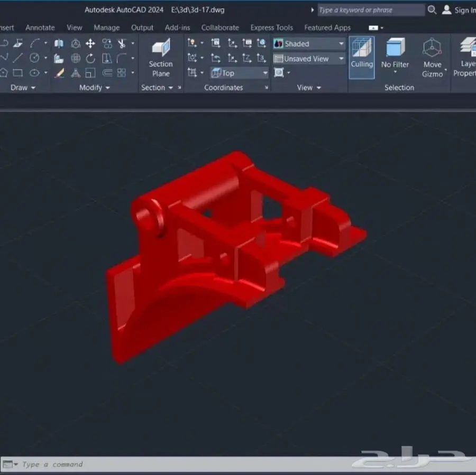Toggle the Culling option
The image size is (476, 475).
click(x=362, y=57)
